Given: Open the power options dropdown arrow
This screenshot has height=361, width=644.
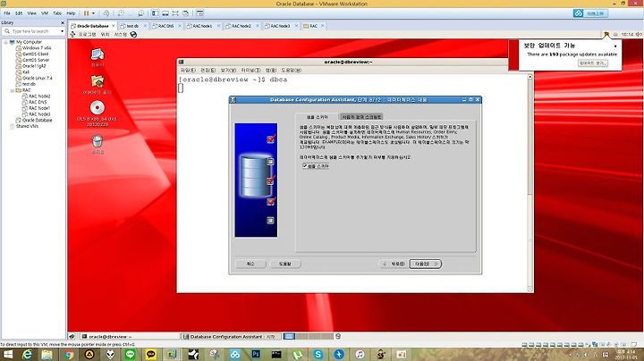Looking at the screenshot, I should click(93, 13).
